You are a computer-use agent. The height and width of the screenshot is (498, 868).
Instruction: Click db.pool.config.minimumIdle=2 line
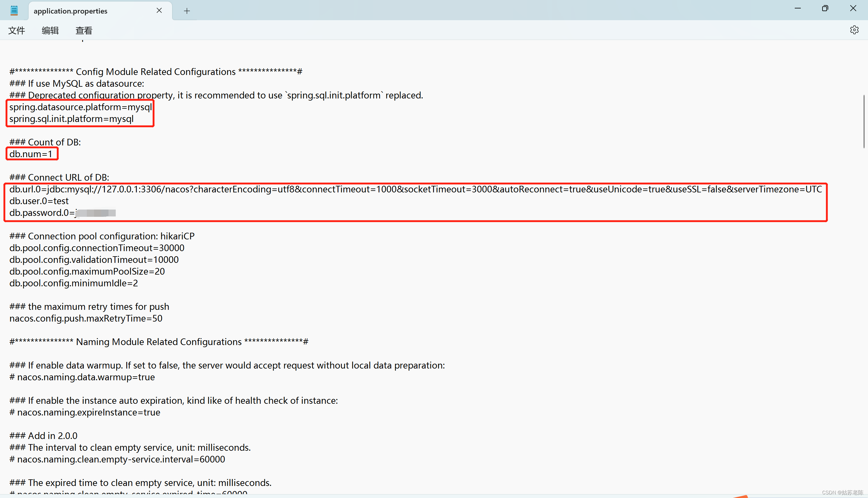click(74, 283)
